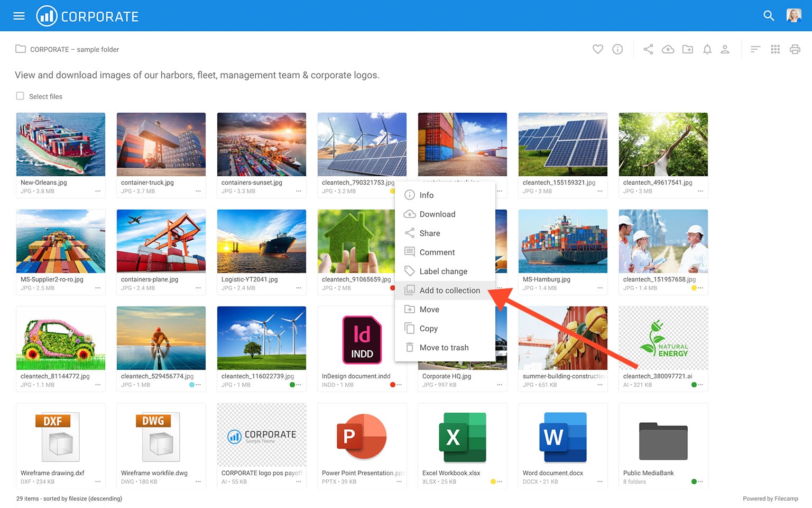The width and height of the screenshot is (812, 508).
Task: Open the Excel Workbook.xlsx thumbnail
Action: point(463,437)
